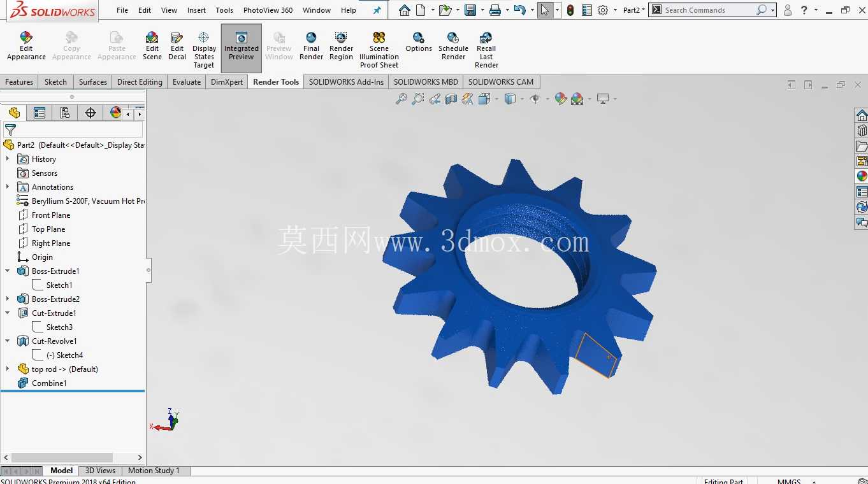Click Dynamic Annotation Views icon
This screenshot has height=484, width=868.
(468, 99)
